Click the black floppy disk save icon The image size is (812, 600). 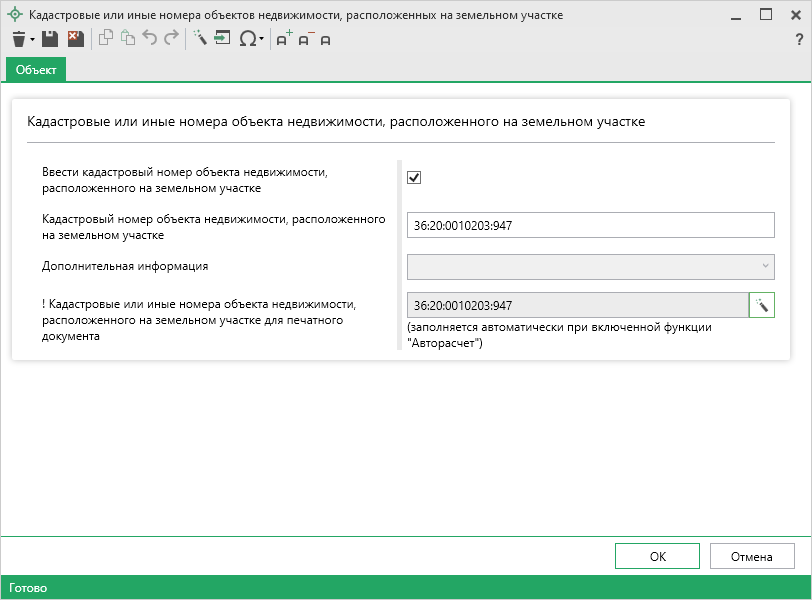[50, 39]
